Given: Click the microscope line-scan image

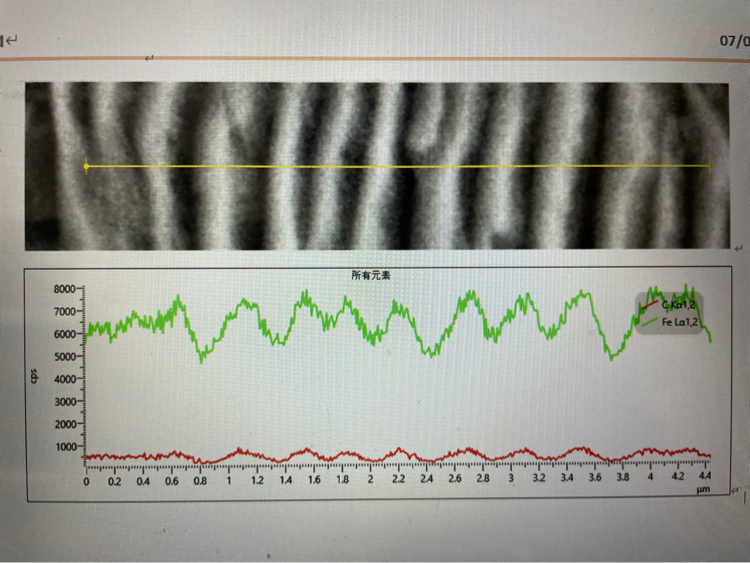Looking at the screenshot, I should point(377,166).
